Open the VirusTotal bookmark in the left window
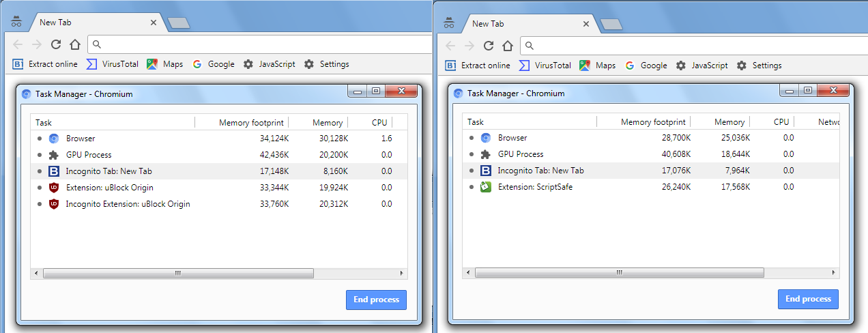Viewport: 868px width, 333px height. point(113,64)
